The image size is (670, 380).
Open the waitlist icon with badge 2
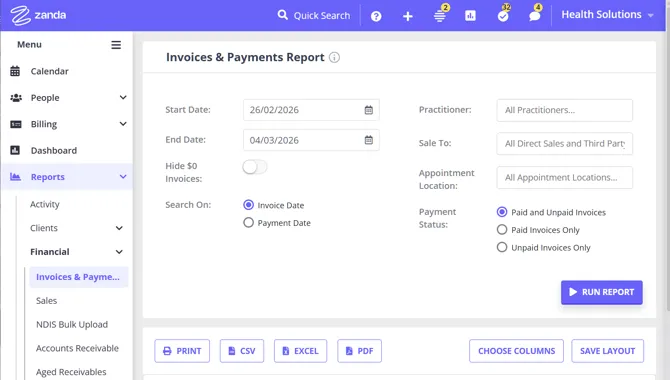[x=440, y=16]
